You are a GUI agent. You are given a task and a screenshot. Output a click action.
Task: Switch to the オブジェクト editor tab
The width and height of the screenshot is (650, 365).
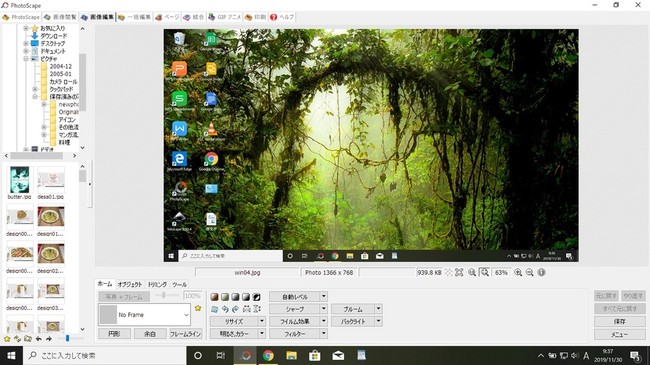pos(130,285)
